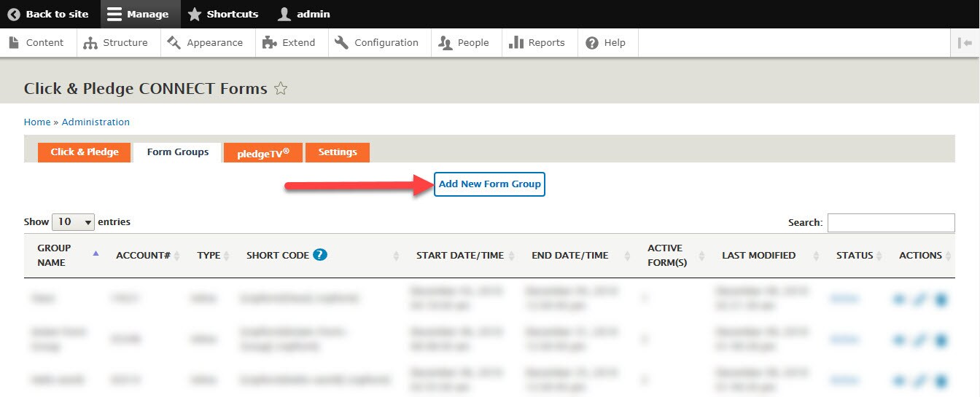The height and width of the screenshot is (397, 980).
Task: Open the Reports admin menu
Action: (537, 43)
